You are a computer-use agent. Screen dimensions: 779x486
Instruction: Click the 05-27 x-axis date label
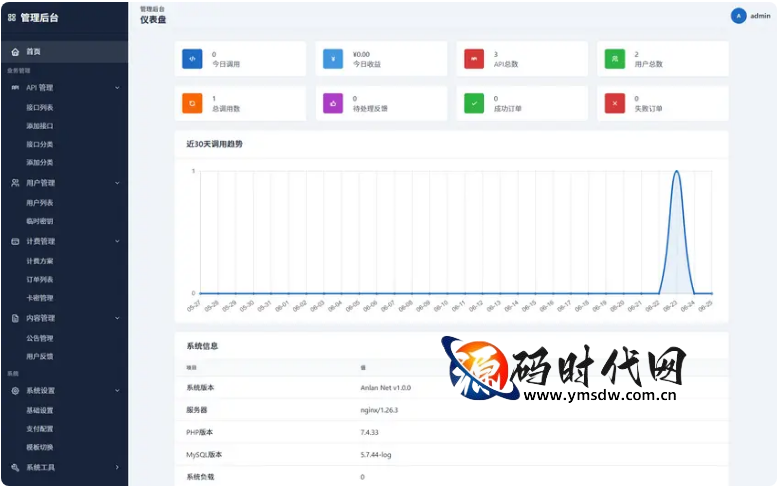[194, 306]
